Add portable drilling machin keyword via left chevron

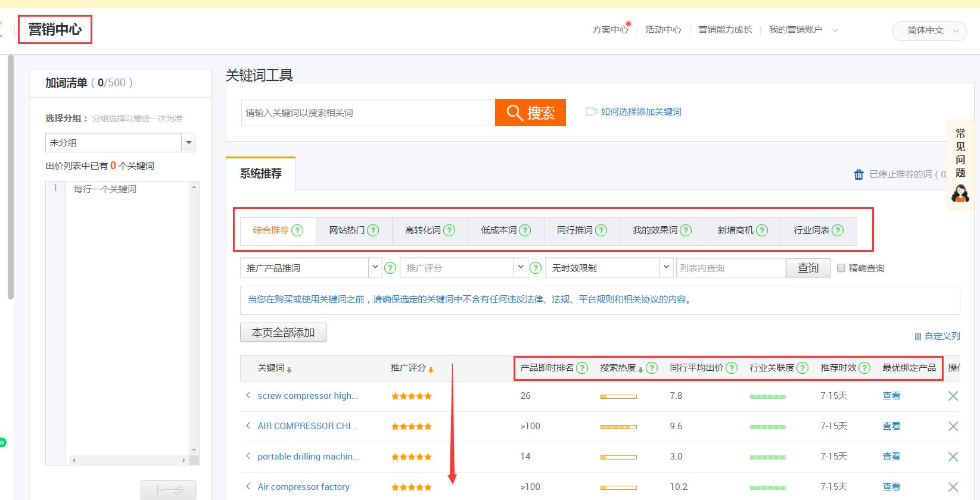pos(248,456)
